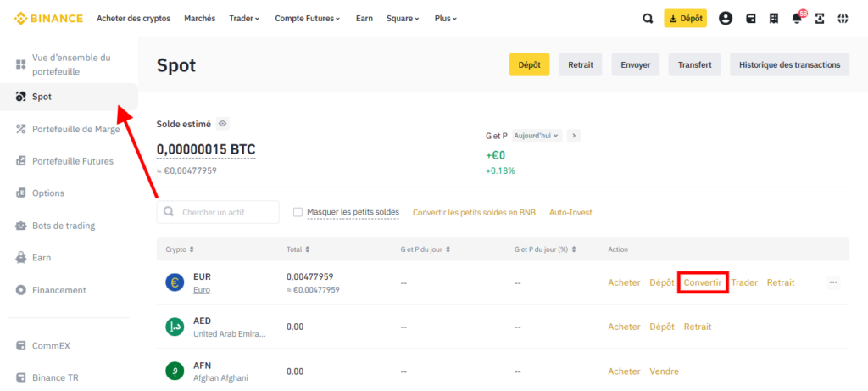Click Vendre in the AFN row

(x=665, y=371)
